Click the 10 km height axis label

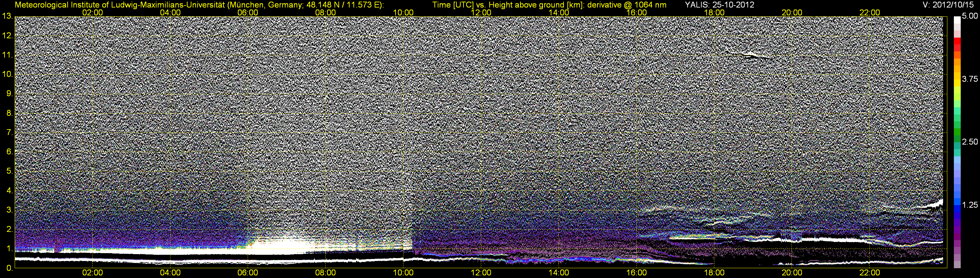coord(7,74)
